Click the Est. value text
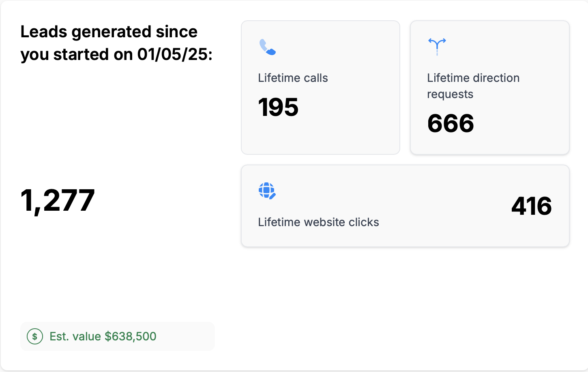The image size is (588, 372). click(x=75, y=336)
